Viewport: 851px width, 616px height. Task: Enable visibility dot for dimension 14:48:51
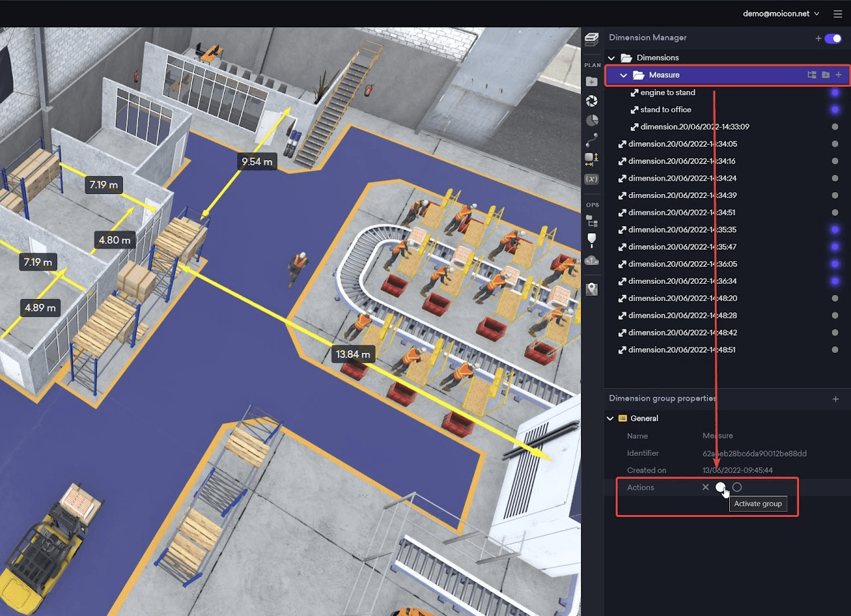[835, 350]
